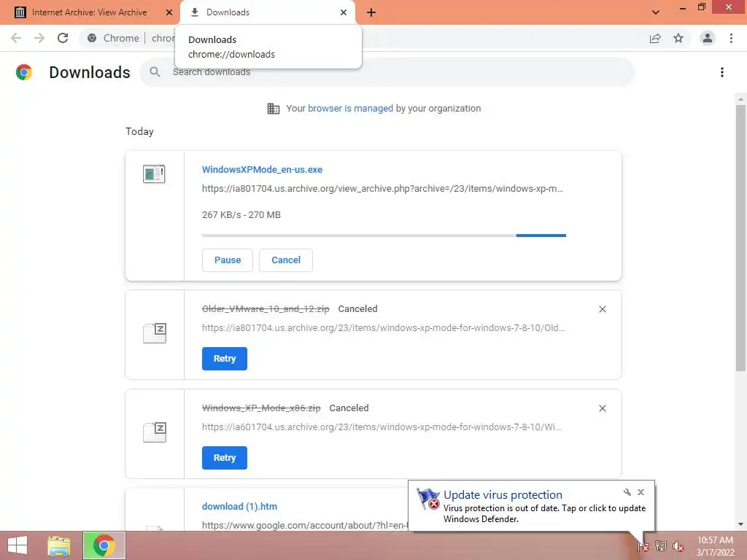747x560 pixels.
Task: Click the WindowsXPMode download source URL
Action: (382, 189)
